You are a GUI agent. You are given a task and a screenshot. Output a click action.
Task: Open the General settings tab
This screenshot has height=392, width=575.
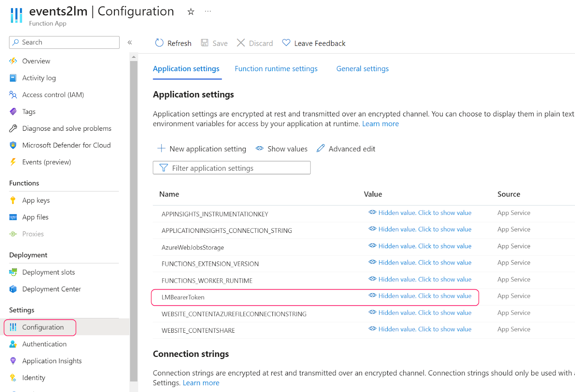pyautogui.click(x=362, y=68)
